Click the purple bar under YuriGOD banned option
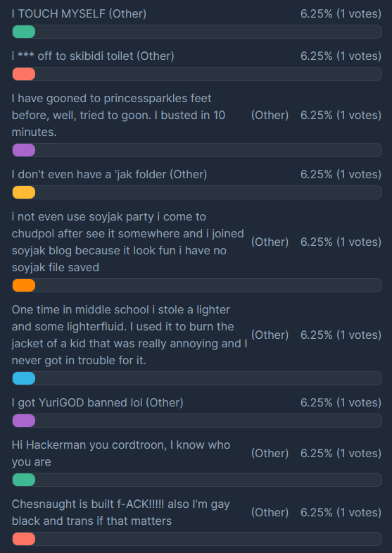 24,421
